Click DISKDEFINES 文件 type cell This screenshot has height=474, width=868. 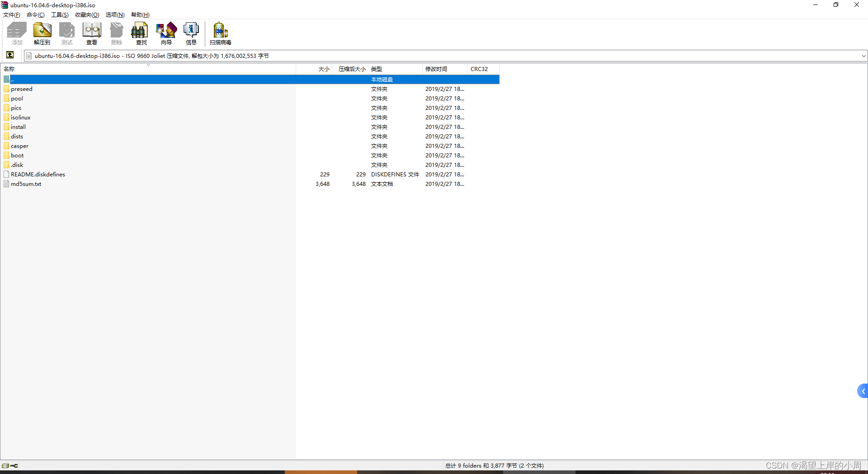(395, 174)
